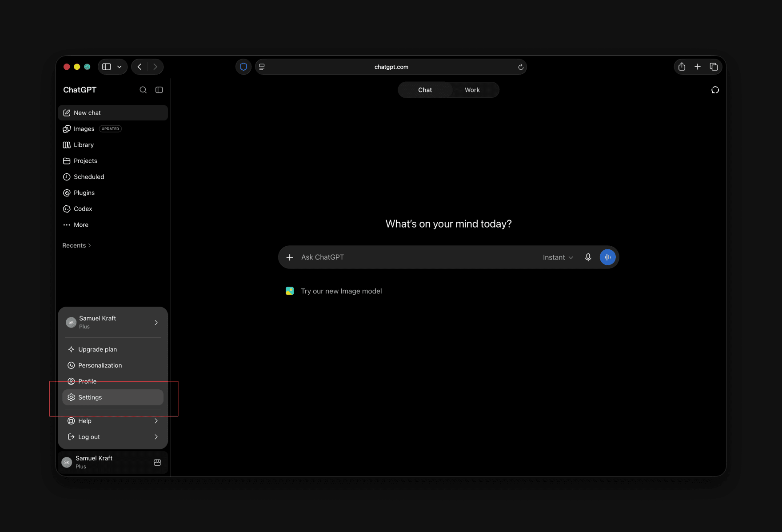This screenshot has height=532, width=782.
Task: Switch to the Chat tab
Action: (425, 90)
